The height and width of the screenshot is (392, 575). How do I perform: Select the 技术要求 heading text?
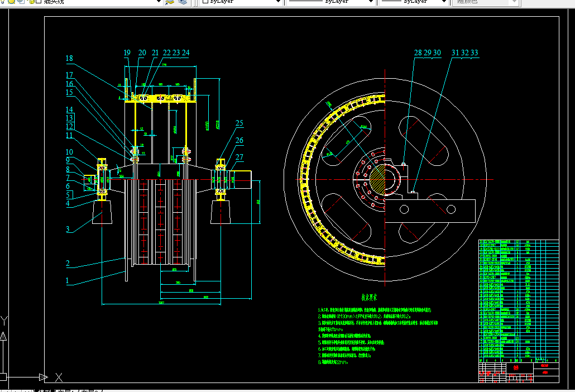pos(369,298)
